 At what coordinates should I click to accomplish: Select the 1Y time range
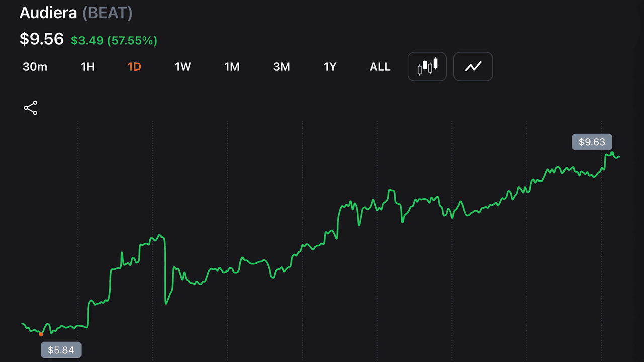330,67
